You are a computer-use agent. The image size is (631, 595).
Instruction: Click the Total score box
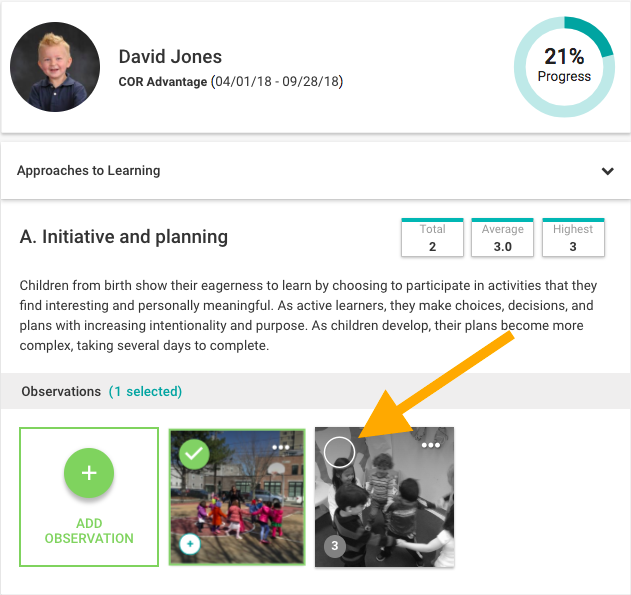click(x=432, y=237)
